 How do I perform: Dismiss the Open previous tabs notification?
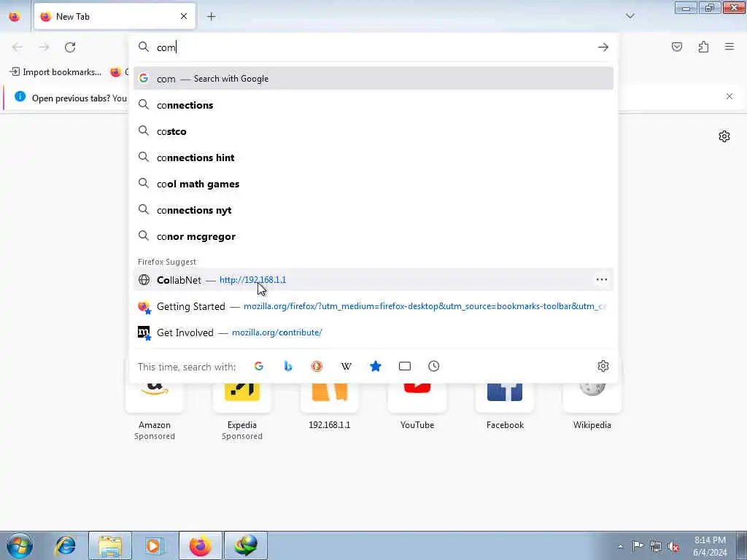pyautogui.click(x=729, y=97)
